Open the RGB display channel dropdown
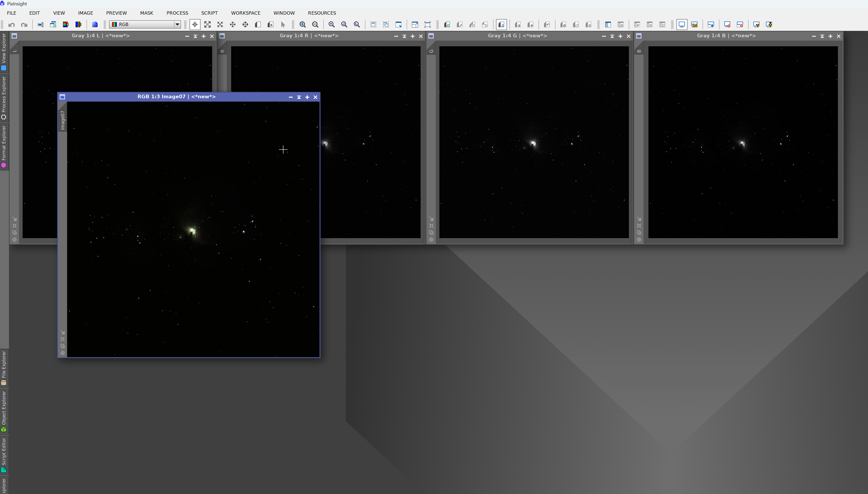 click(x=177, y=24)
